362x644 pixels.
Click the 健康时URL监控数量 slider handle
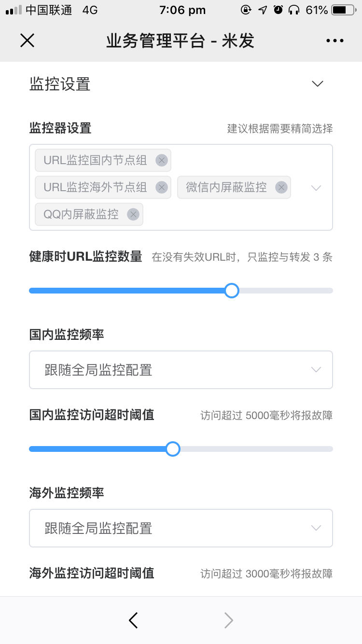[x=232, y=291]
